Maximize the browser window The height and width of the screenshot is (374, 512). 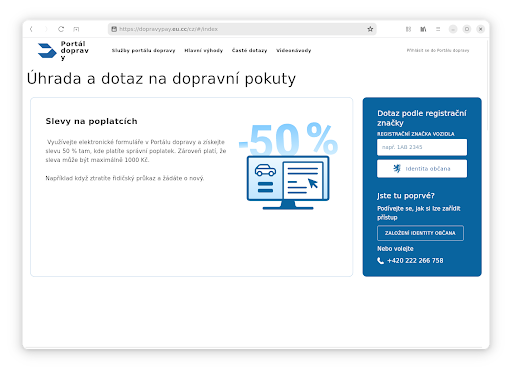tap(467, 29)
